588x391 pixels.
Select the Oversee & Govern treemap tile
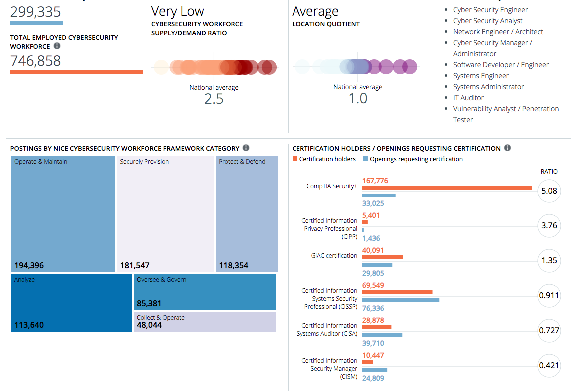tap(205, 292)
